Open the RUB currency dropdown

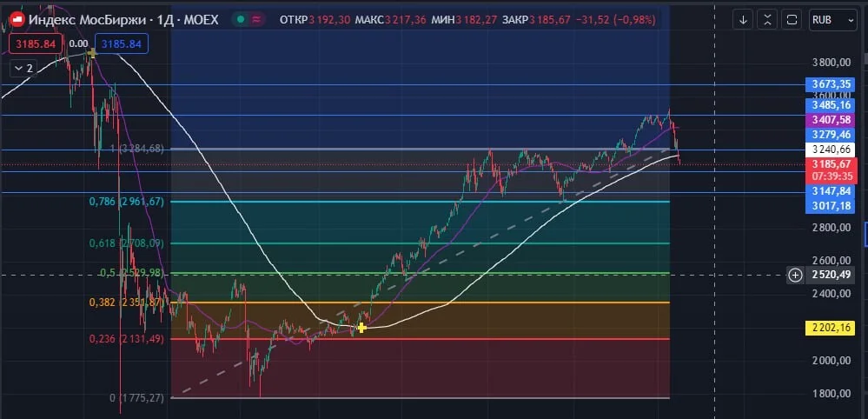[832, 20]
